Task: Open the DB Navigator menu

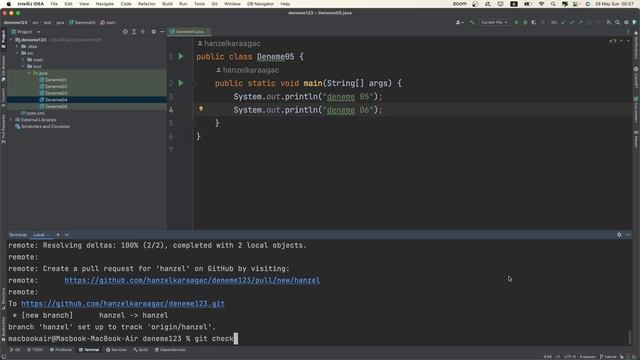Action: tap(260, 4)
